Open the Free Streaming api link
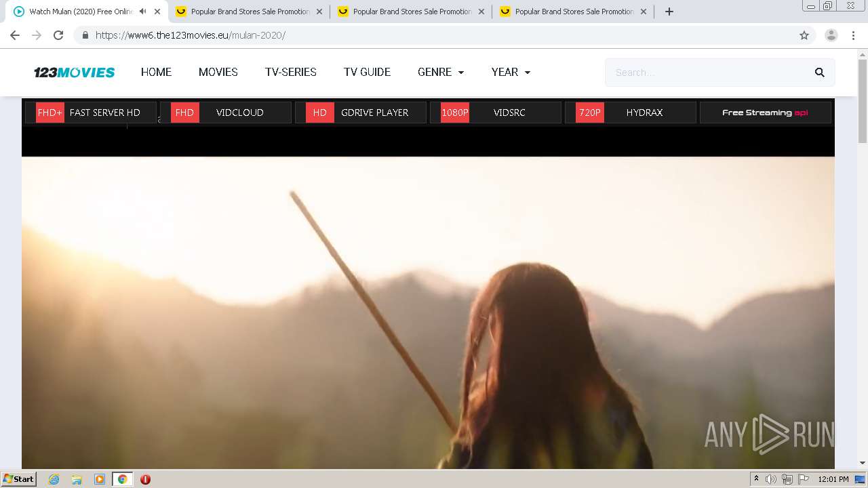 coord(766,113)
